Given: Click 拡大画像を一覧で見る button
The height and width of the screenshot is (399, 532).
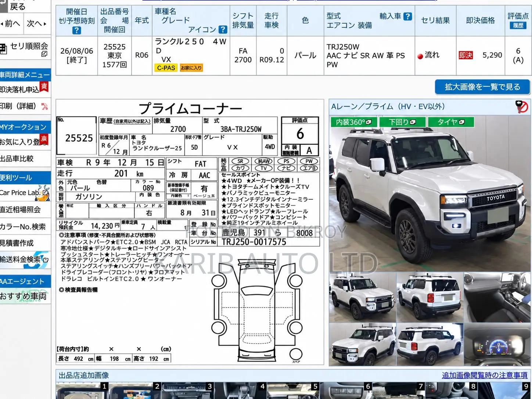Looking at the screenshot, I should [482, 87].
